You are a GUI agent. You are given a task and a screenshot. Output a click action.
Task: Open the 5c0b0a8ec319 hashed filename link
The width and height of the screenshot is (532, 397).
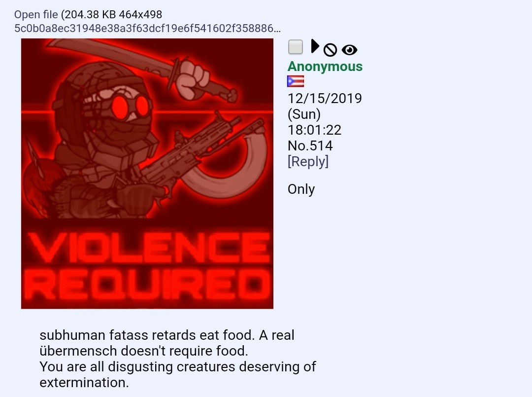point(148,28)
